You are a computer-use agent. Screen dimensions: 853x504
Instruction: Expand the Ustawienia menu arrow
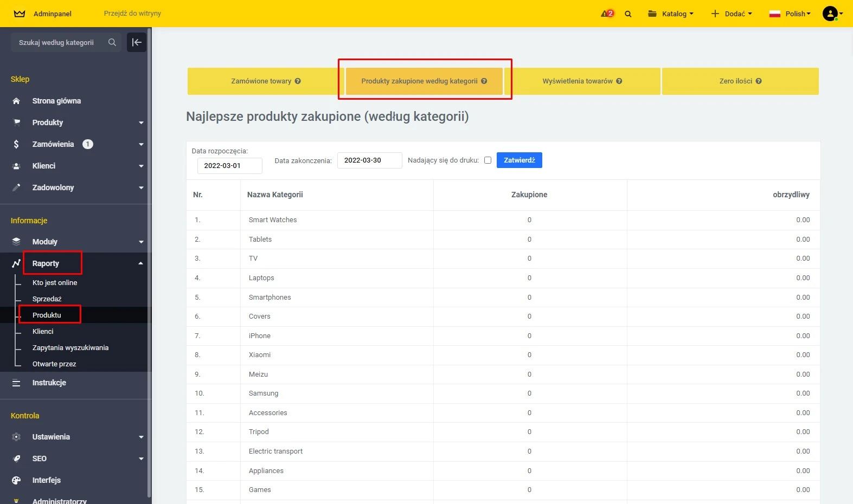pyautogui.click(x=141, y=437)
